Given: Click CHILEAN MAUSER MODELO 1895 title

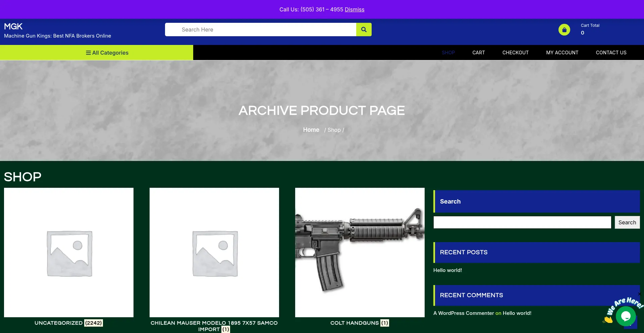Looking at the screenshot, I should point(214,326).
